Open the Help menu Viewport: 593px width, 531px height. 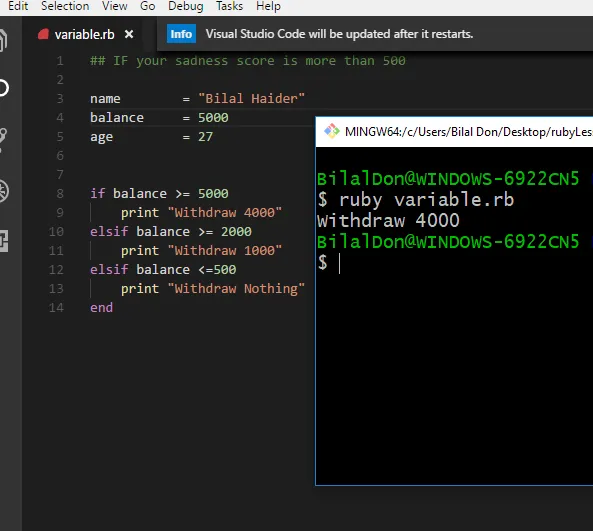pos(268,6)
